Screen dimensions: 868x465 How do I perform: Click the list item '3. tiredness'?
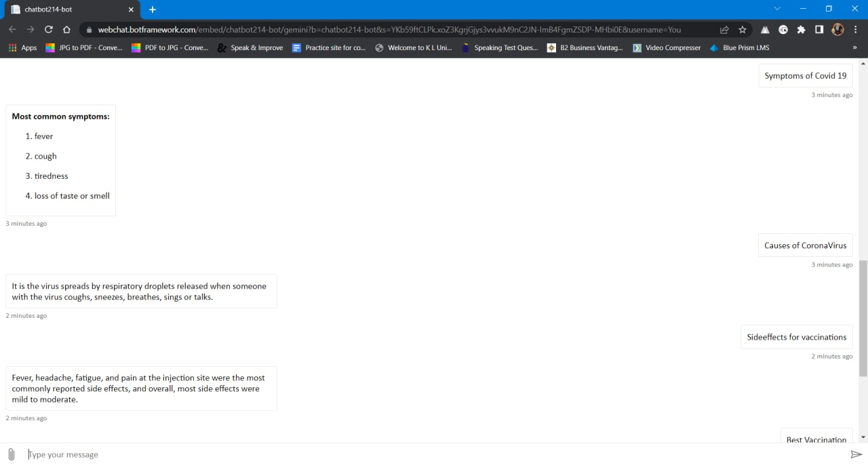[47, 176]
